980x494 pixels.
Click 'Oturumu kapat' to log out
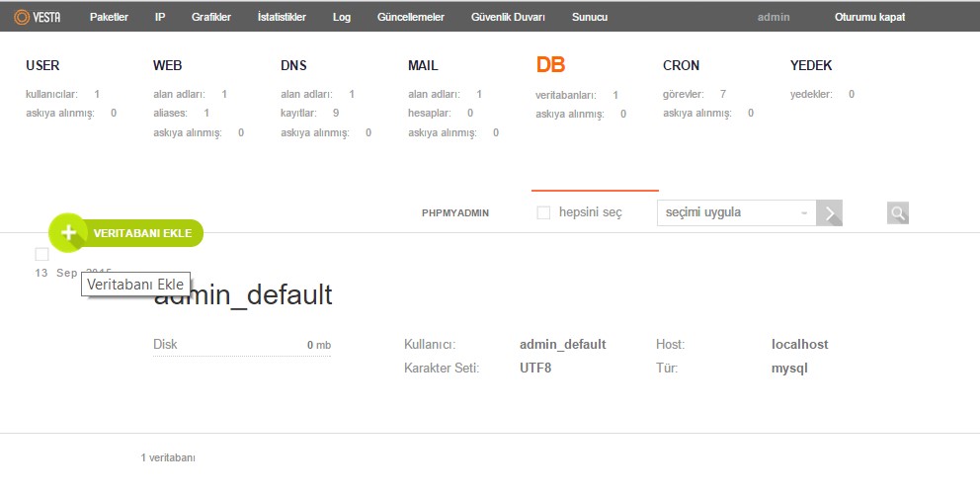869,17
